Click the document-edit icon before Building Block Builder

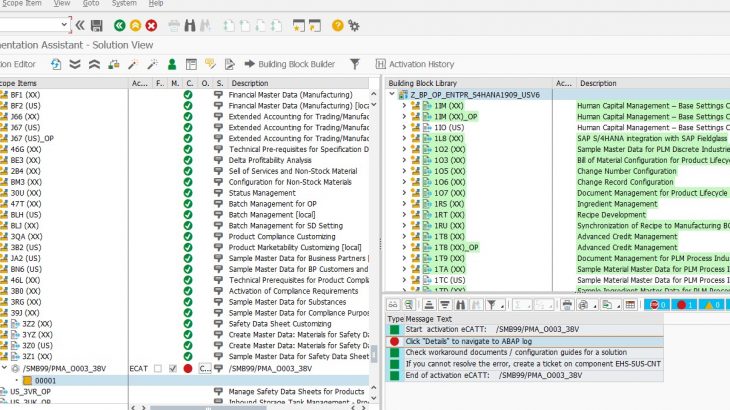tap(230, 64)
